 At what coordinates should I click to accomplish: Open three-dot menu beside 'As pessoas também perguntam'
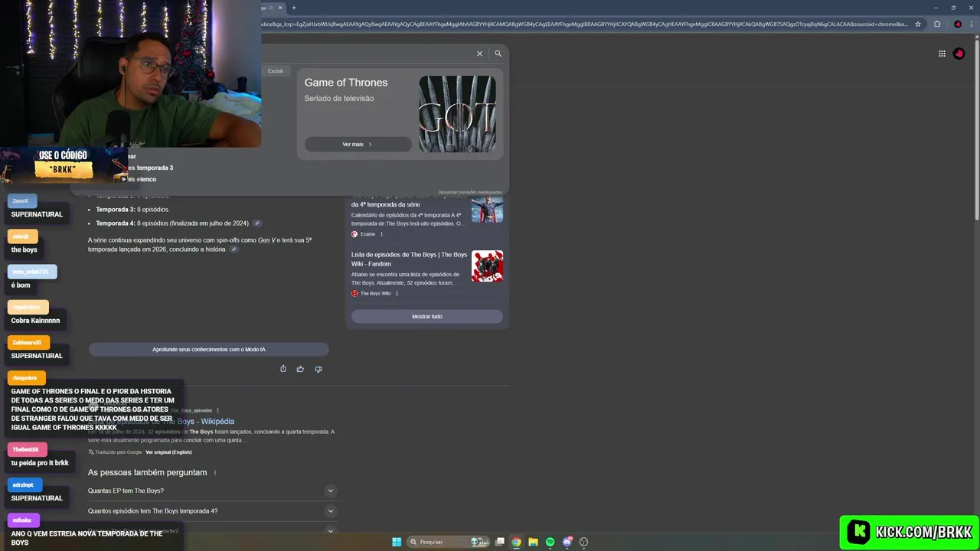[215, 473]
